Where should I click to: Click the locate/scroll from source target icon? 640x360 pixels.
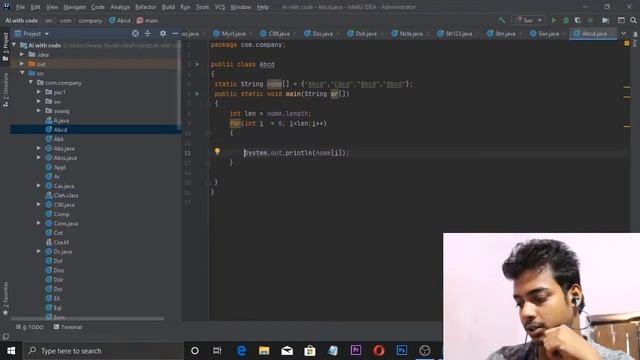135,33
